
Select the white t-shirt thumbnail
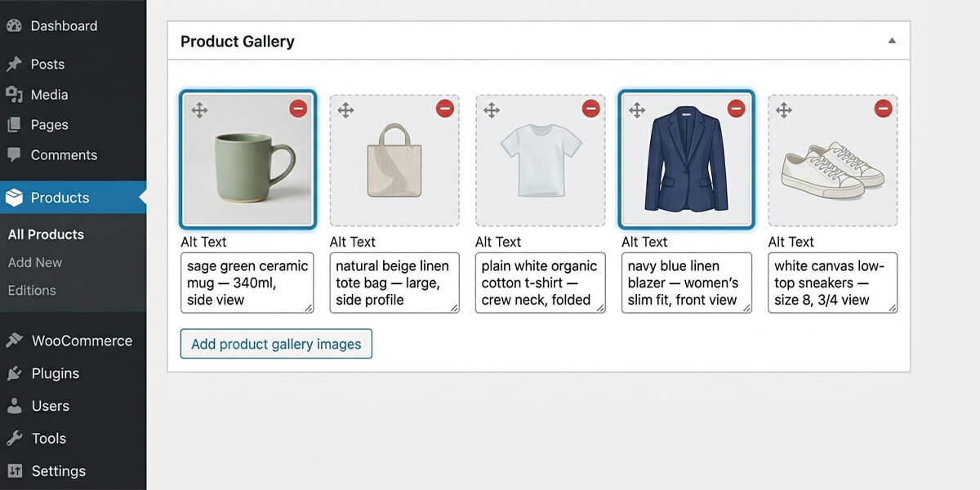click(541, 160)
